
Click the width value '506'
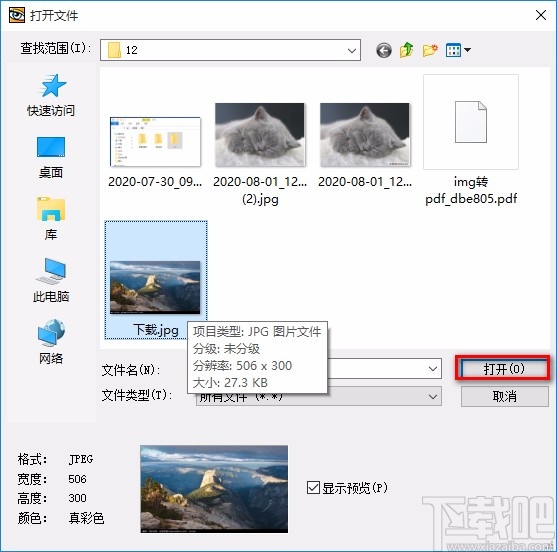coord(77,479)
